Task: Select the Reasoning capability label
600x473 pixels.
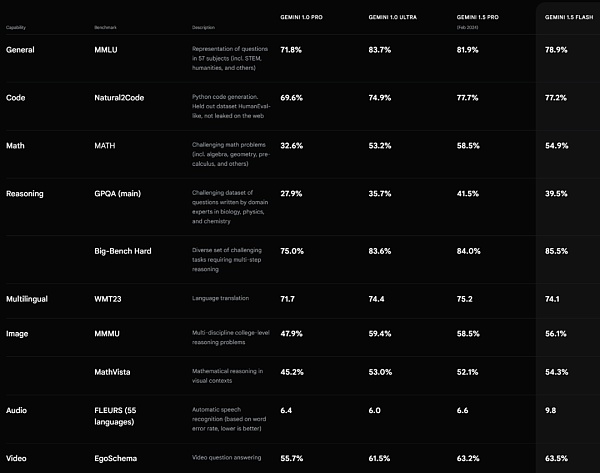Action: [x=25, y=193]
